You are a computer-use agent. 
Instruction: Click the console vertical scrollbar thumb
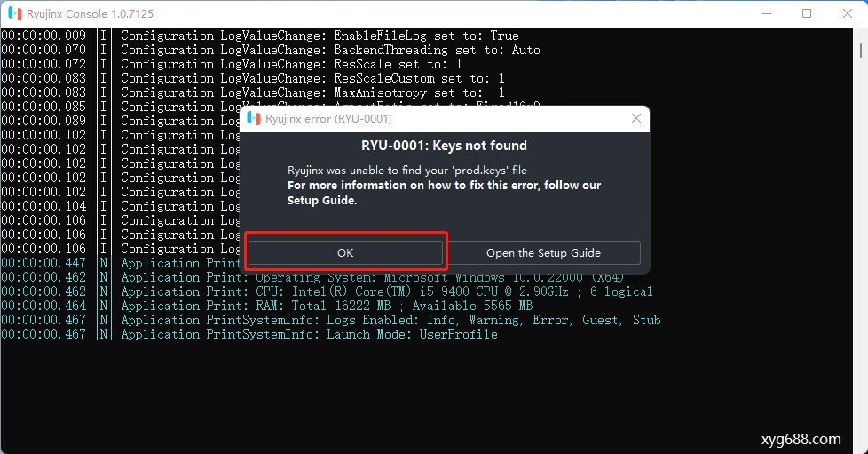pos(861,51)
